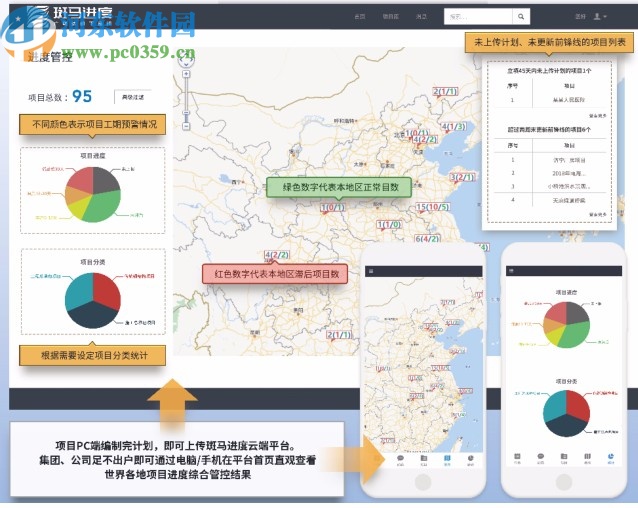This screenshot has width=638, height=508.
Task: Tap the blue pie chart tab in chart phone
Action: (611, 458)
